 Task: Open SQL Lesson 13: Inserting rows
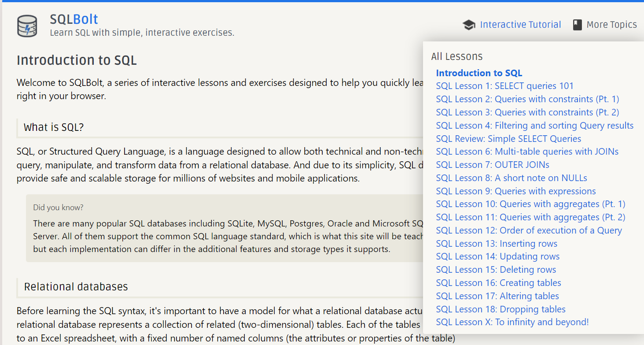coord(497,244)
